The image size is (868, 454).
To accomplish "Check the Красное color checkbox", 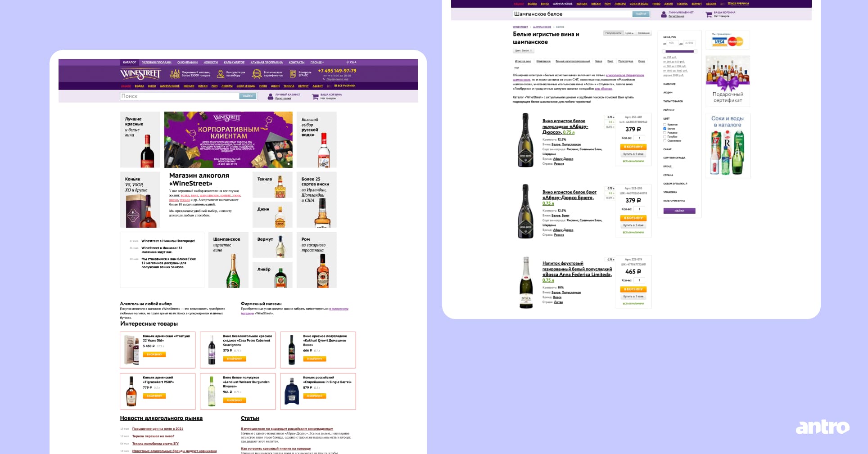I will [665, 125].
